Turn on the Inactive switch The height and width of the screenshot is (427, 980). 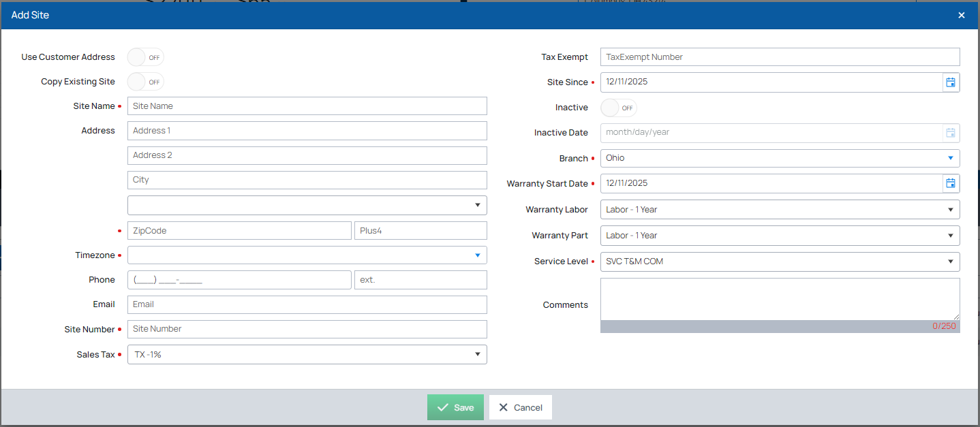(x=619, y=108)
